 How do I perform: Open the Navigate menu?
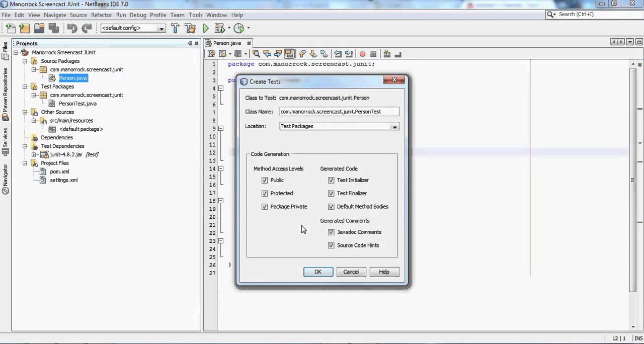pos(55,15)
